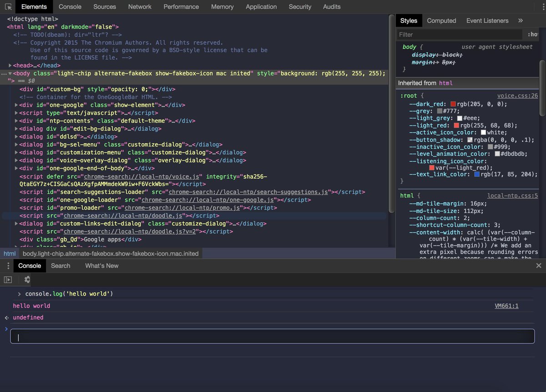Open the drawer Search tab

point(61,266)
